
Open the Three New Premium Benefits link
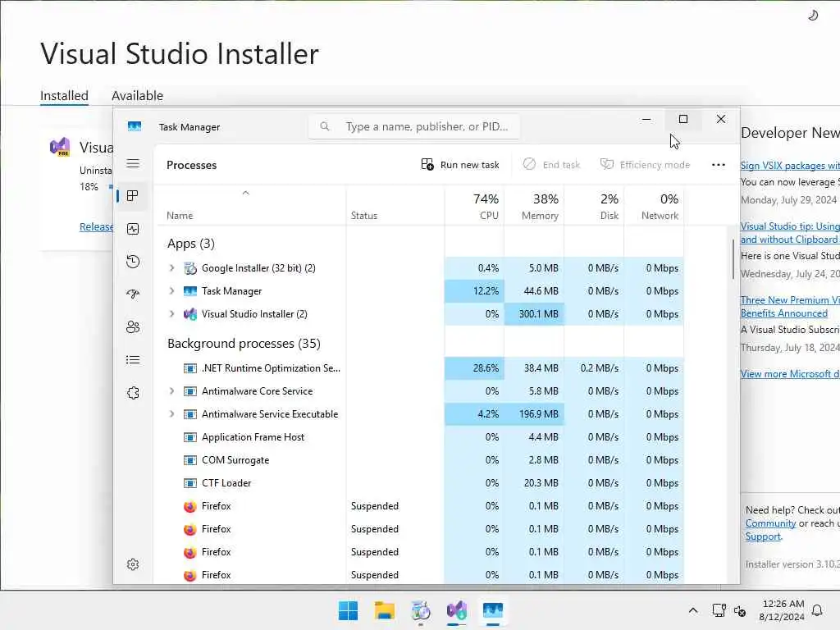pos(790,307)
